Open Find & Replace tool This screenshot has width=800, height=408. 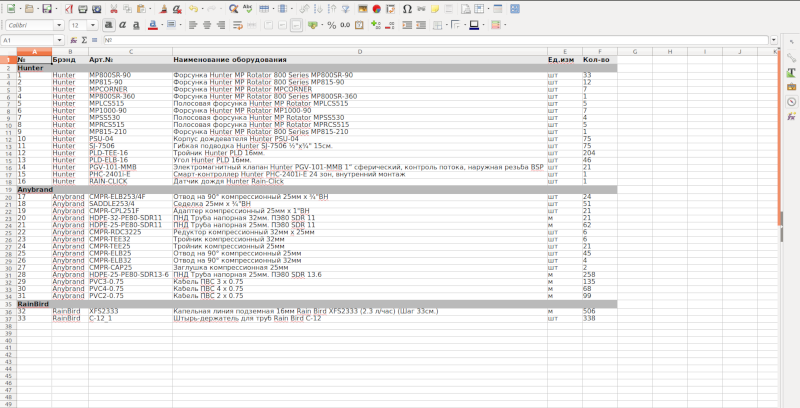[x=233, y=8]
